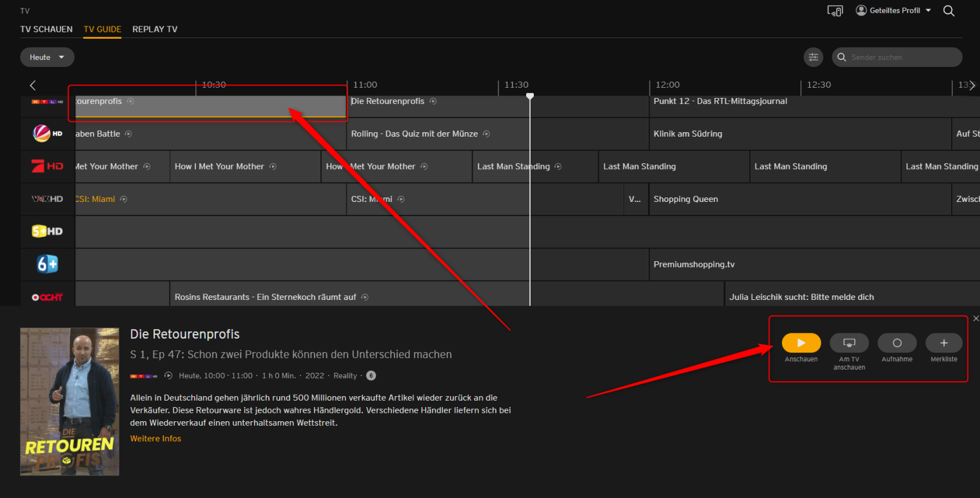Add show to Merkliste with plus icon

click(944, 343)
